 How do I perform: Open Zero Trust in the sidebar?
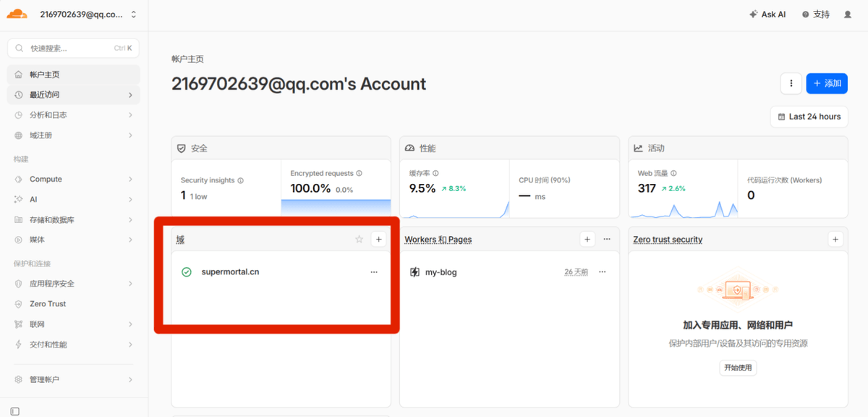74,304
